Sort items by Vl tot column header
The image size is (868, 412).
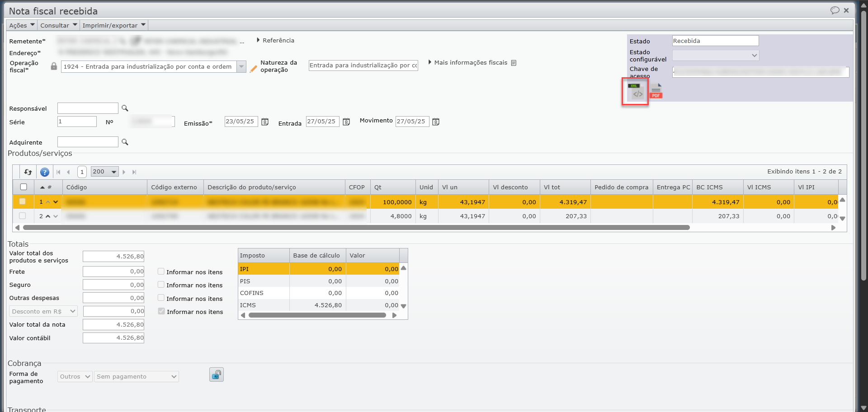pos(565,187)
